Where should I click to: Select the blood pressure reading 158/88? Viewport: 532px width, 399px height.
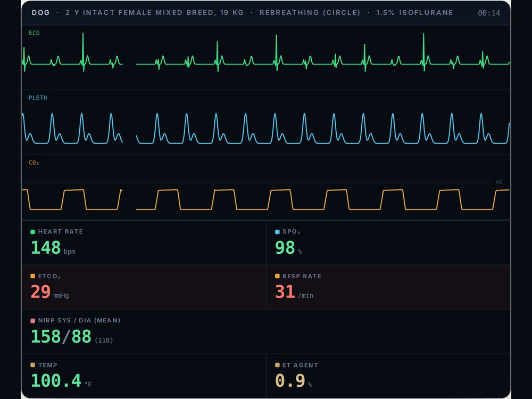pyautogui.click(x=61, y=336)
